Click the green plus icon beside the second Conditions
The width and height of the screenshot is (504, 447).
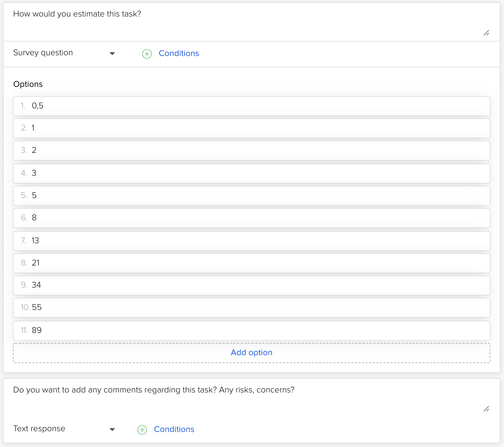[142, 430]
